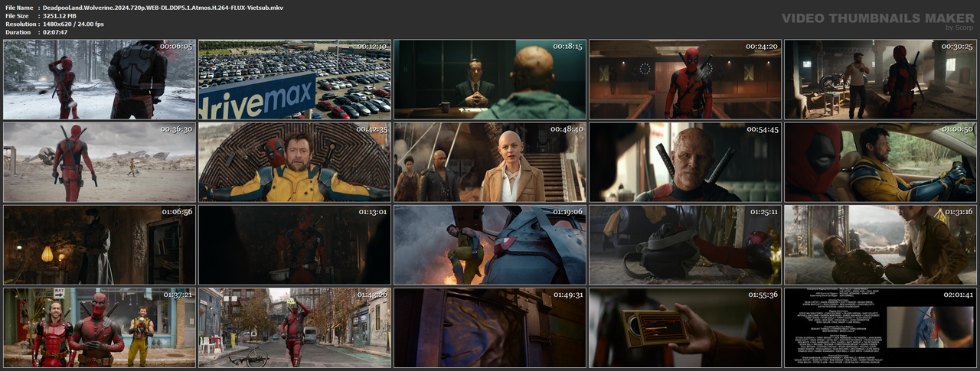Select the thumbnail marked 00:30:25
Viewport: 980px width, 371px height.
tap(880, 80)
